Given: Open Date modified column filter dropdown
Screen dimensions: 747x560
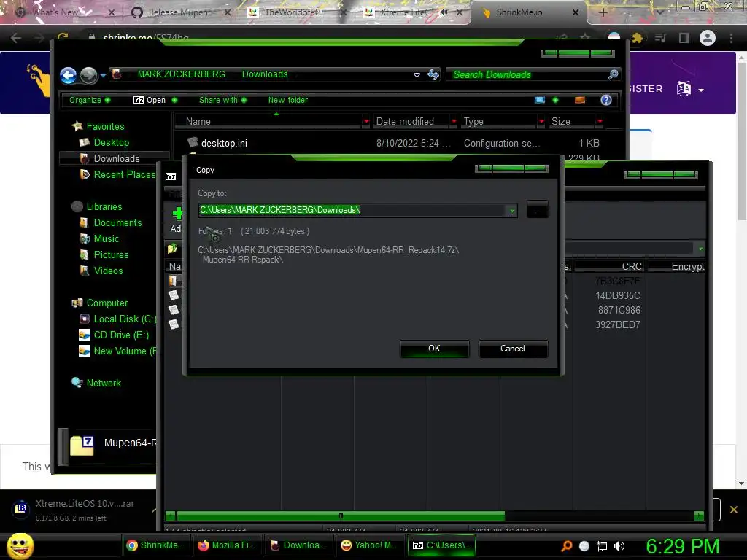Looking at the screenshot, I should [x=454, y=122].
